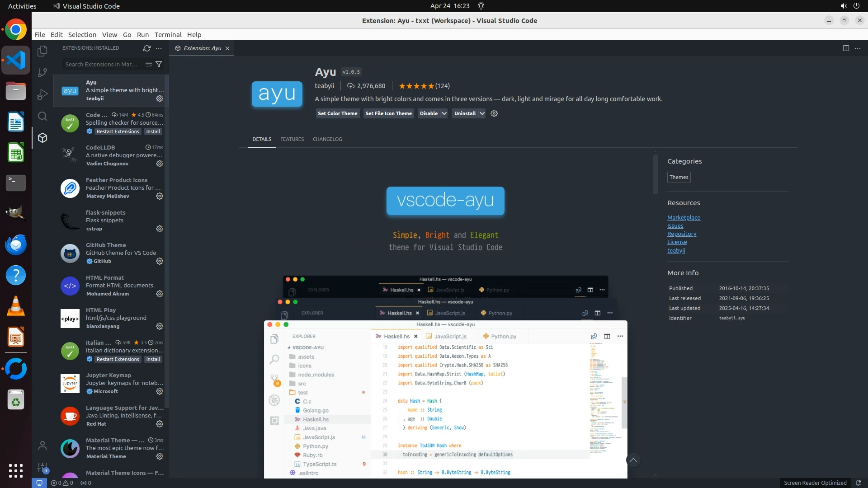Toggle notifications bell in status bar
This screenshot has width=868, height=488.
click(858, 483)
